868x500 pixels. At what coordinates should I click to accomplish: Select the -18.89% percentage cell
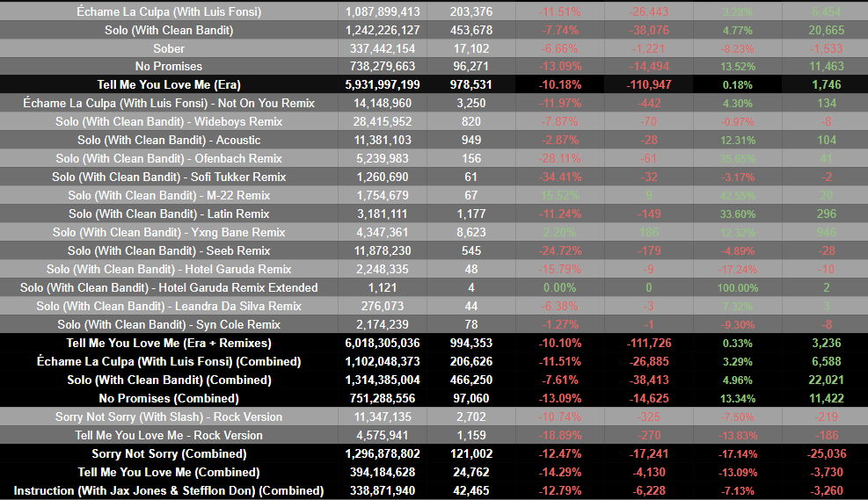point(560,435)
